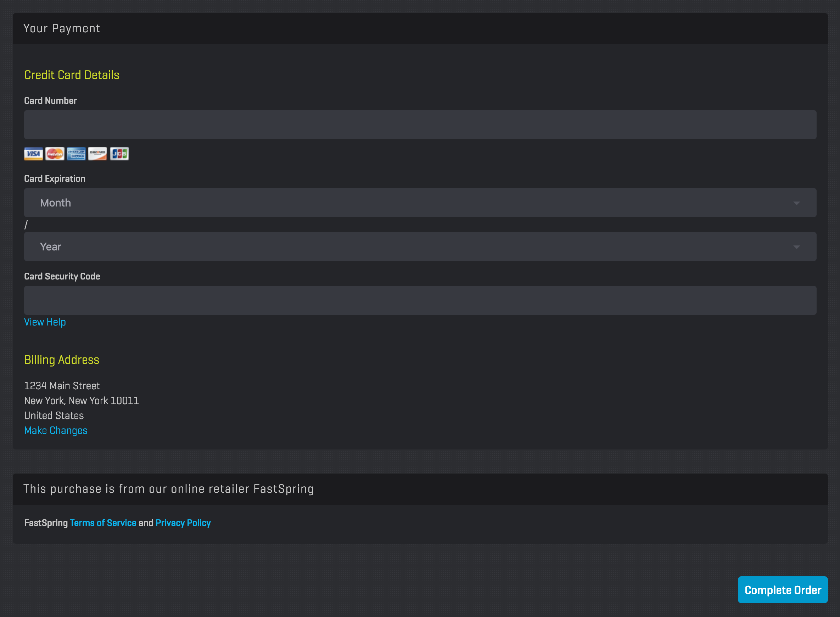Screen dimensions: 840x617
Task: Click the Discover card icon
Action: tap(97, 153)
